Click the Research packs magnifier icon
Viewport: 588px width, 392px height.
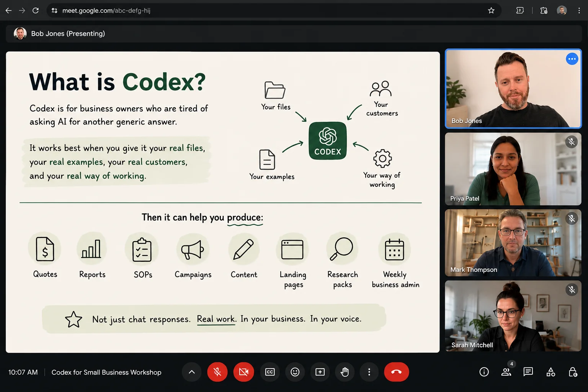pos(342,249)
